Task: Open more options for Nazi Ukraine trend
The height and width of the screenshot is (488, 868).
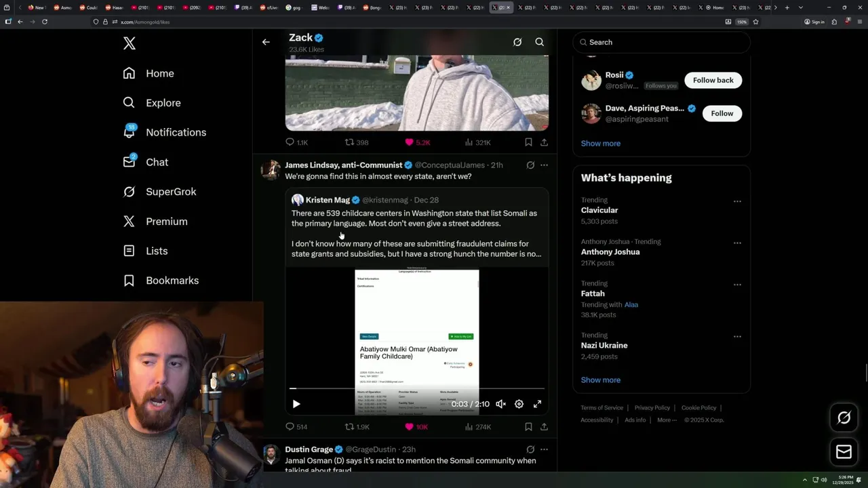Action: point(737,336)
